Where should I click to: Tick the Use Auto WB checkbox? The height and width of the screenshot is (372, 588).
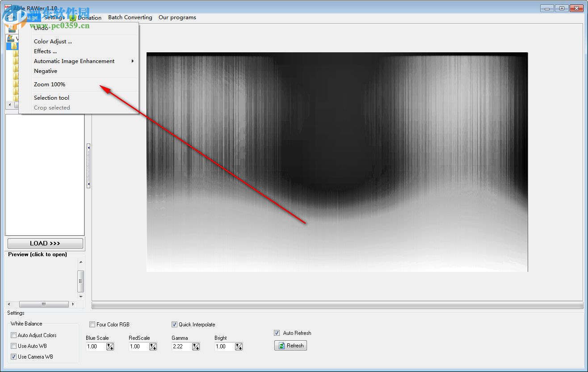click(x=14, y=346)
